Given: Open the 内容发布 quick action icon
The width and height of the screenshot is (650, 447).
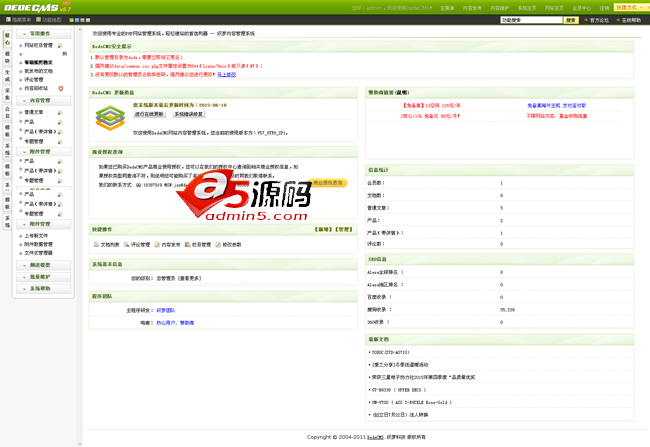Looking at the screenshot, I should (157, 245).
